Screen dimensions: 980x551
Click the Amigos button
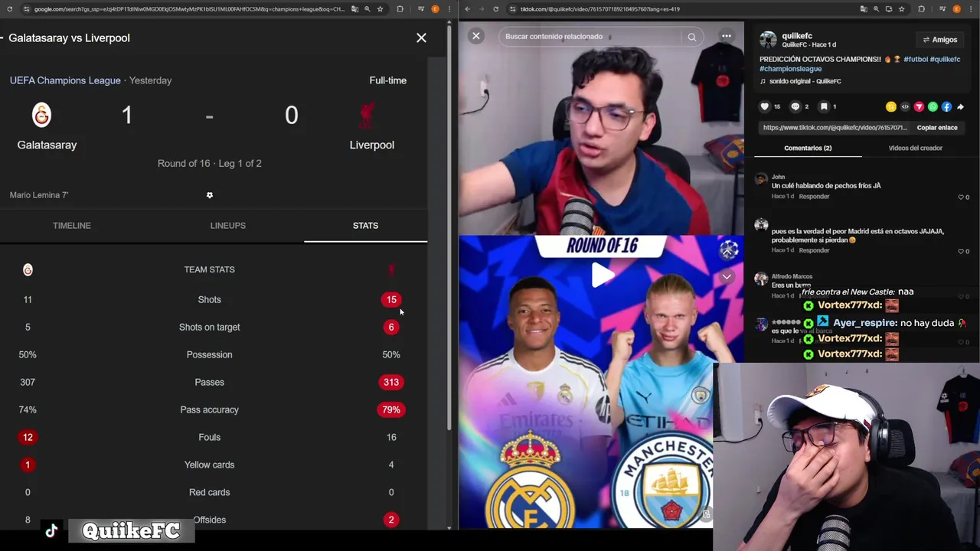pyautogui.click(x=939, y=40)
